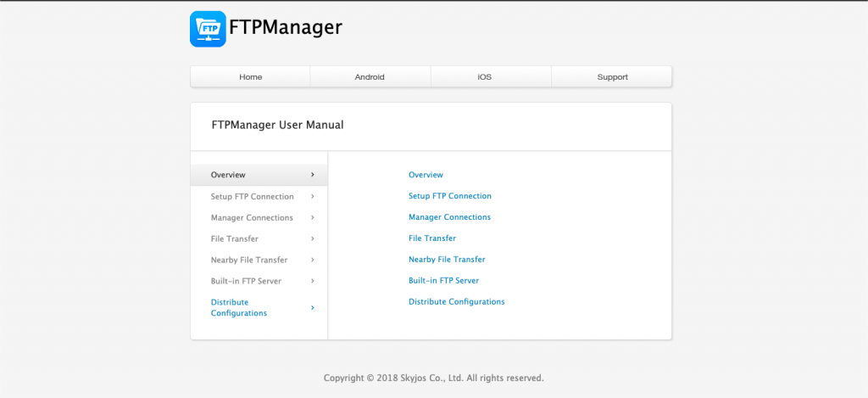Follow the Nearby File Transfer content link

[x=447, y=259]
